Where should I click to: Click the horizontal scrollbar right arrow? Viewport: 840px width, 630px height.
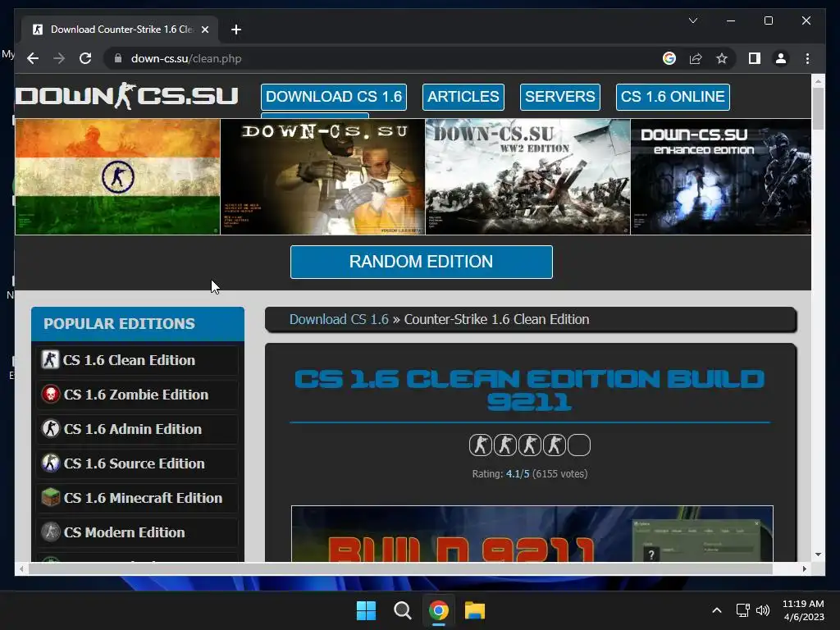tap(804, 569)
